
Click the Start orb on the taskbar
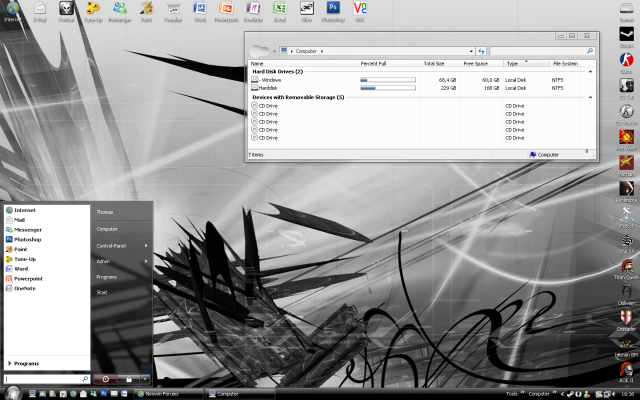point(13,393)
